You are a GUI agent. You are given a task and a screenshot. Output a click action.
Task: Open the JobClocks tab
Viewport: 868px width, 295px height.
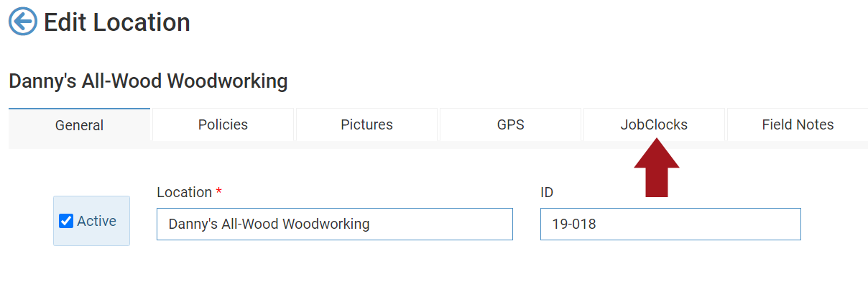[654, 124]
